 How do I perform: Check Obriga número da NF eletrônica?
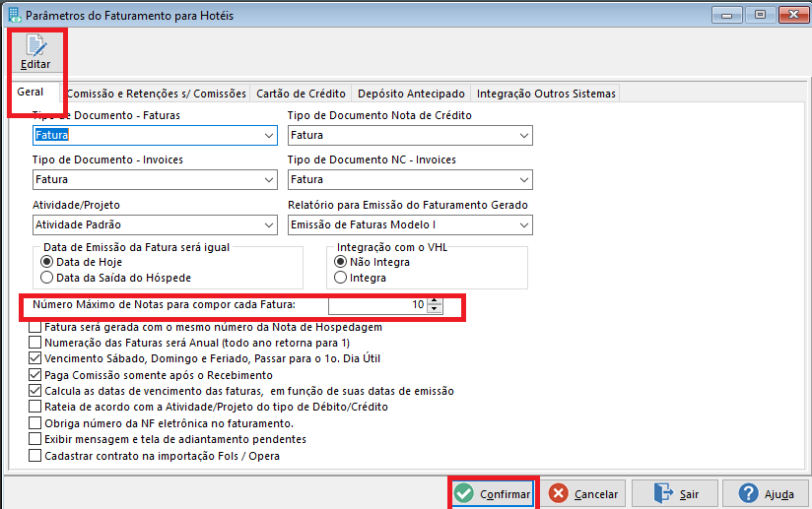tap(34, 423)
